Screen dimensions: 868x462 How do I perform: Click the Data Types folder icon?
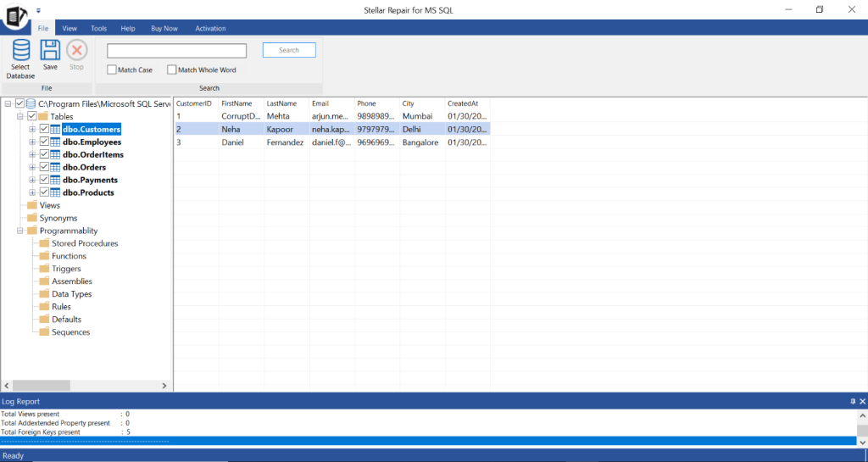pyautogui.click(x=44, y=294)
